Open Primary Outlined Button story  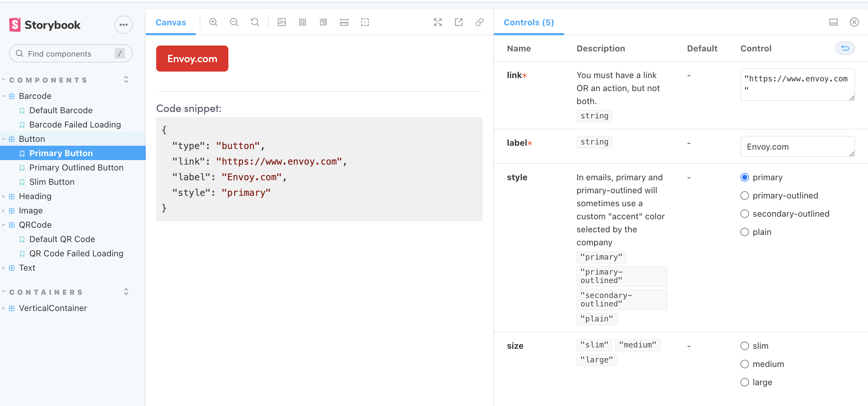pyautogui.click(x=76, y=168)
